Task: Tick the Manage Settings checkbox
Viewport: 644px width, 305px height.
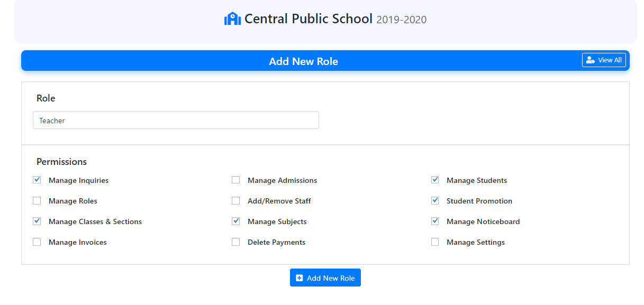Action: point(435,242)
